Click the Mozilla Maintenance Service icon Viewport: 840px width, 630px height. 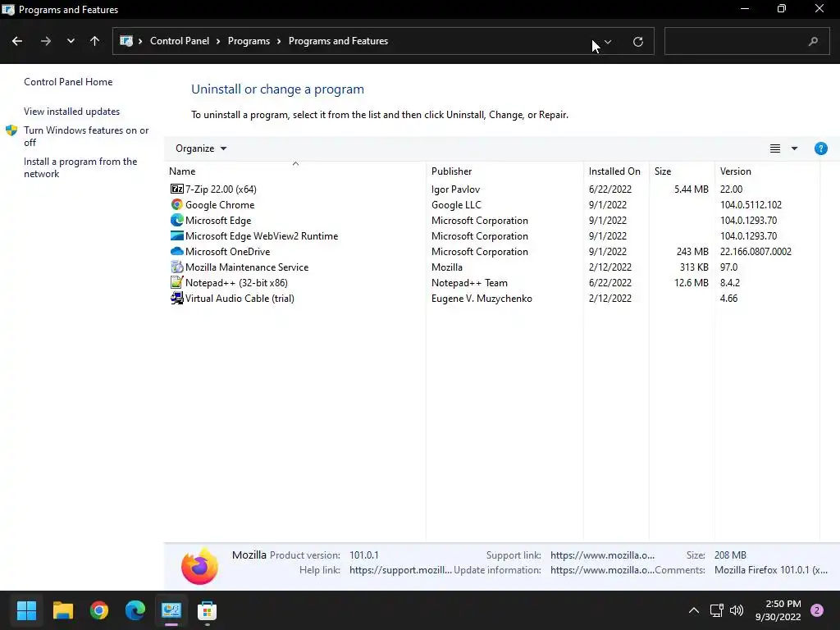(x=177, y=267)
